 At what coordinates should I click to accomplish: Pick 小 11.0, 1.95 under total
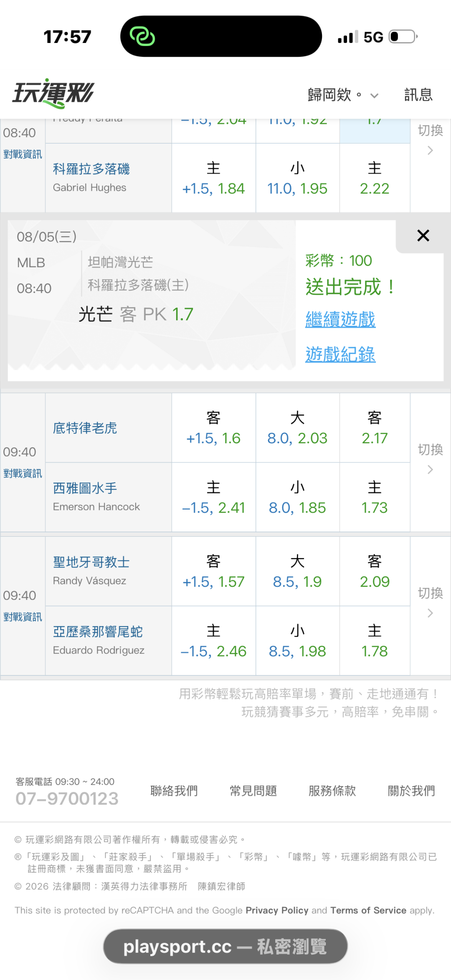click(297, 178)
